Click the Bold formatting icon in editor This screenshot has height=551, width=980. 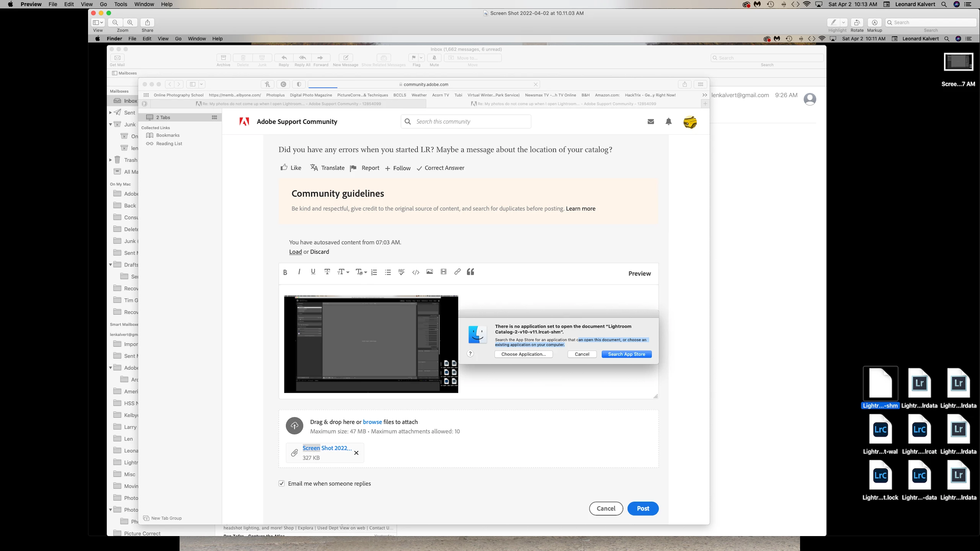[x=285, y=272]
